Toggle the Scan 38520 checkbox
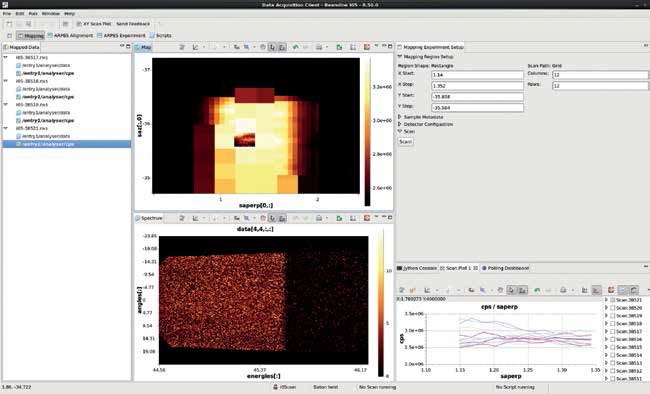Screen dimensions: 650x394 click(613, 308)
